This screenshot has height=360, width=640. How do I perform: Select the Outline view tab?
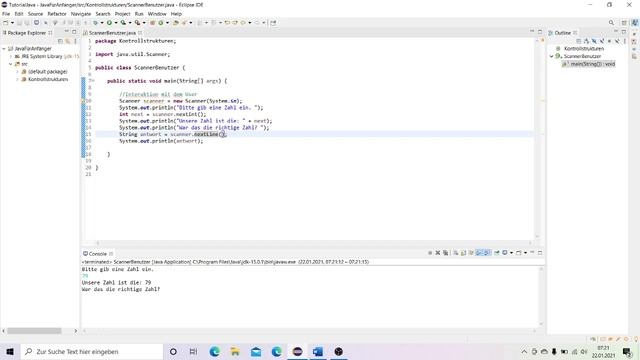tap(562, 33)
